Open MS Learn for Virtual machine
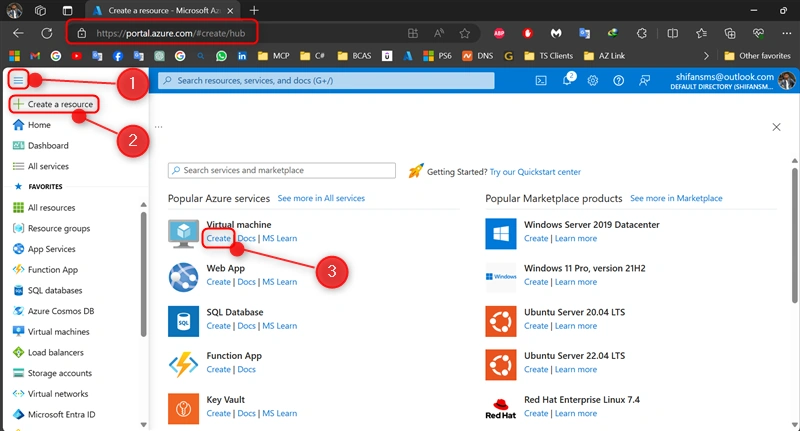This screenshot has width=800, height=431. (x=280, y=238)
